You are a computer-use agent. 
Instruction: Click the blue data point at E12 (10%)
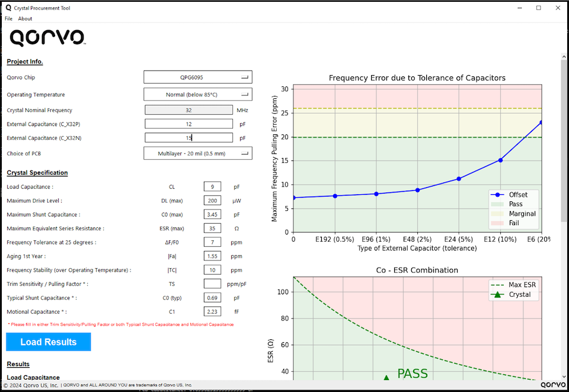(500, 160)
